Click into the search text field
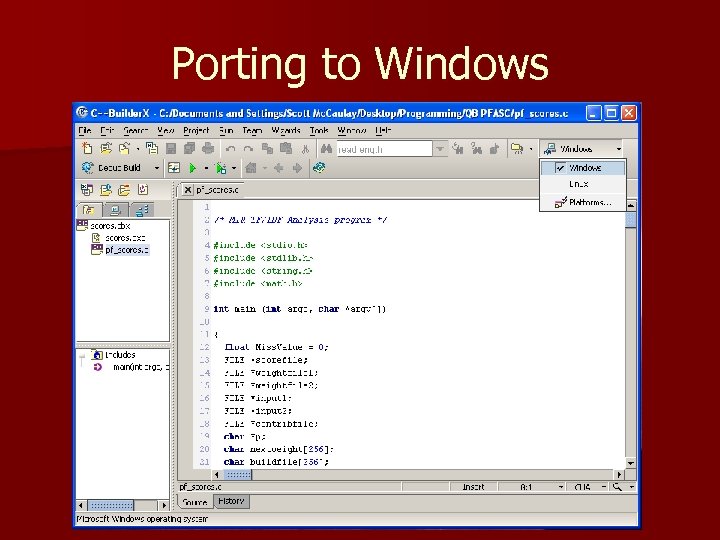 pyautogui.click(x=384, y=149)
